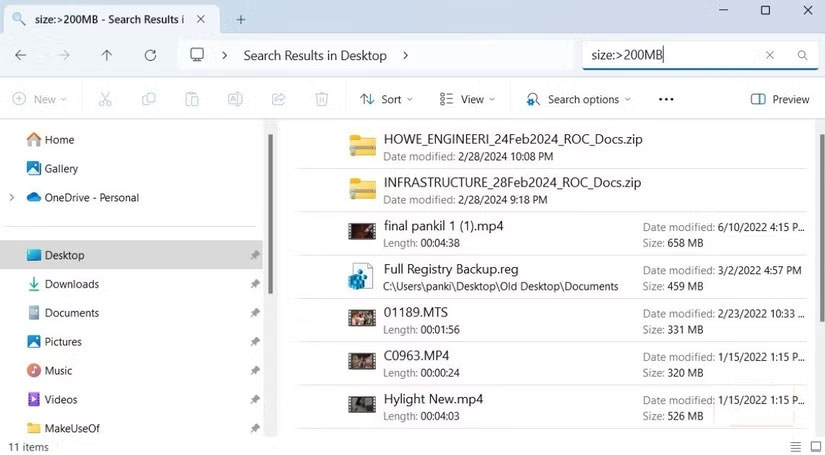The image size is (825, 455).
Task: Go up one folder level arrow
Action: tap(107, 55)
